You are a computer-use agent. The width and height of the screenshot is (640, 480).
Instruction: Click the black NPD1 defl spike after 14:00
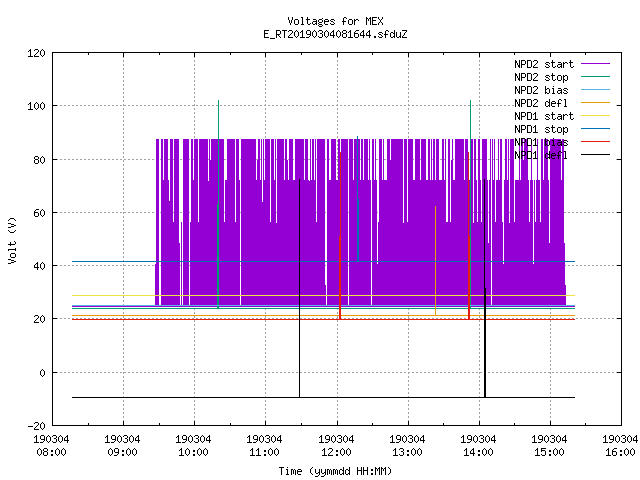pyautogui.click(x=485, y=288)
